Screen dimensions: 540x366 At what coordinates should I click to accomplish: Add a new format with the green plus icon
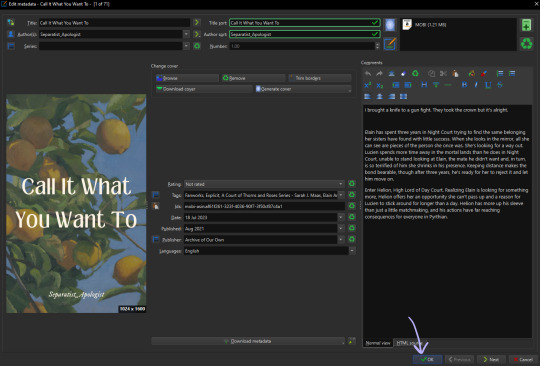(x=526, y=25)
